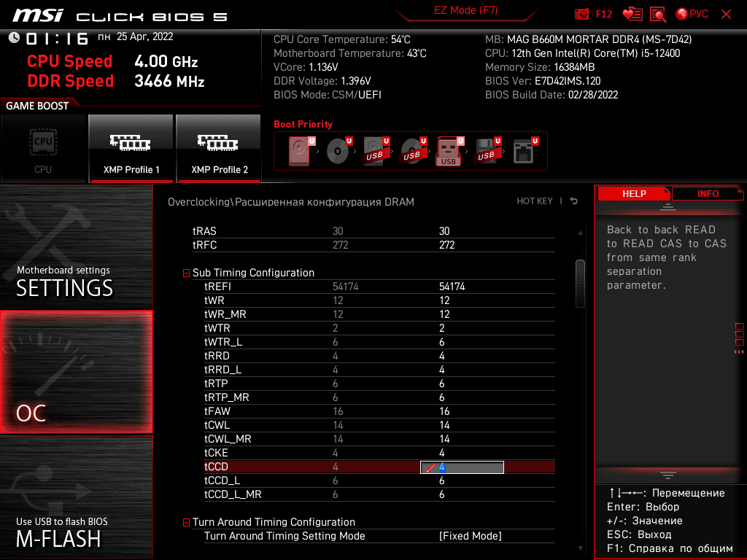Click the Boot Priority label
This screenshot has width=747, height=560.
[x=303, y=124]
